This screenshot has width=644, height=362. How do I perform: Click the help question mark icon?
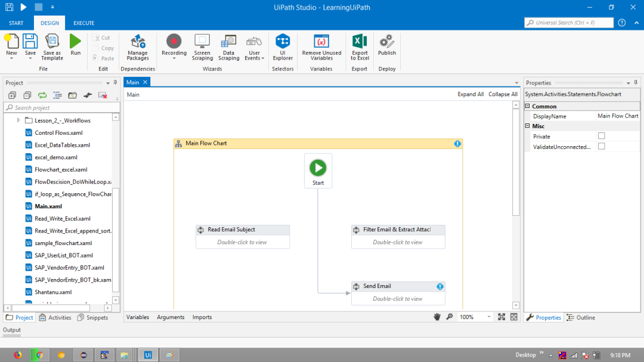[x=622, y=23]
